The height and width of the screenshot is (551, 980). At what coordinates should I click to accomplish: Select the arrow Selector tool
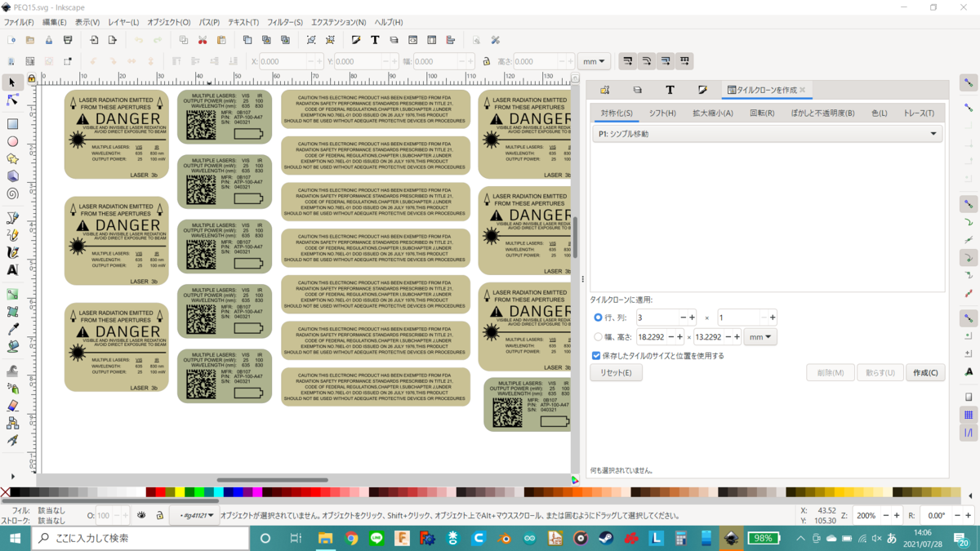click(12, 82)
